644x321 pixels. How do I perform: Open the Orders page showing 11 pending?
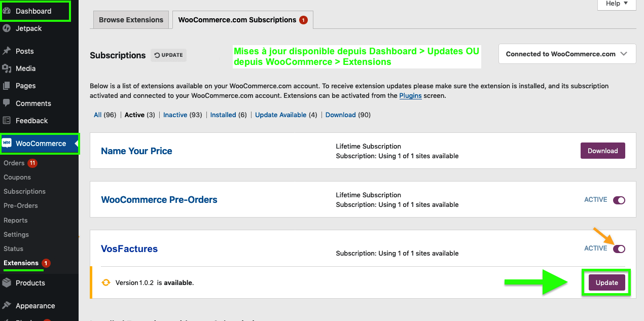[x=15, y=163]
